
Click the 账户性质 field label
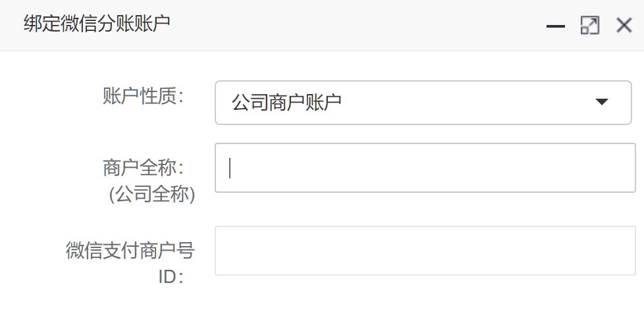(142, 97)
